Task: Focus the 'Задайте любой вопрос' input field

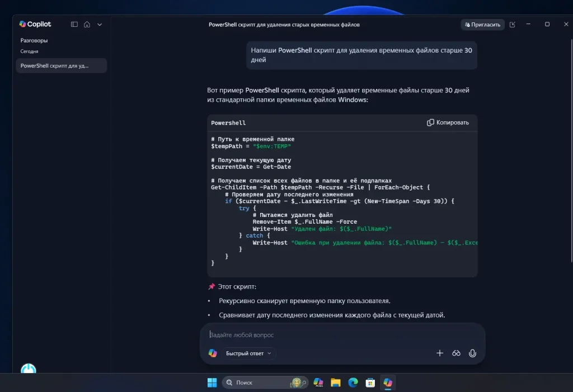Action: point(341,334)
